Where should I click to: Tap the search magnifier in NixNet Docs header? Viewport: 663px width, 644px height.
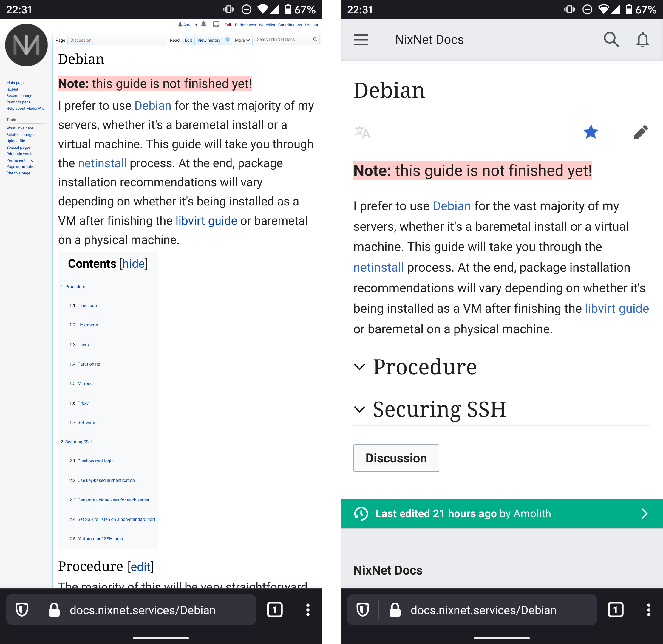click(611, 40)
